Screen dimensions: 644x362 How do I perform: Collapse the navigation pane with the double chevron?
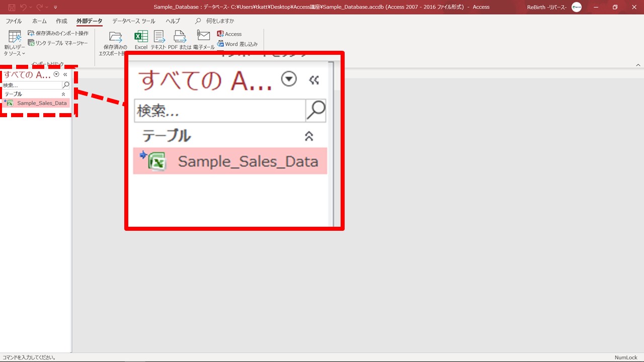[65, 74]
